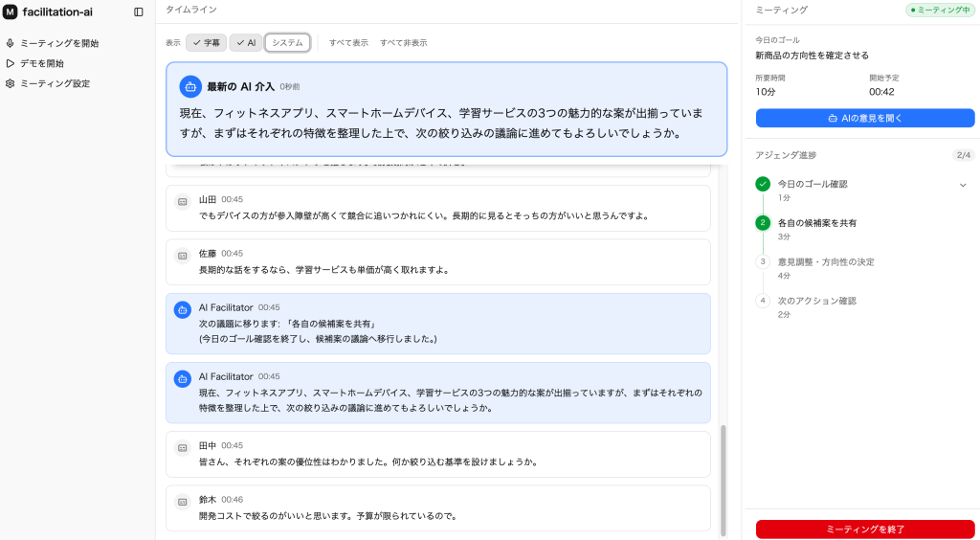The height and width of the screenshot is (540, 980).
Task: Click the caption icon on 鈴木's message
Action: tap(183, 502)
